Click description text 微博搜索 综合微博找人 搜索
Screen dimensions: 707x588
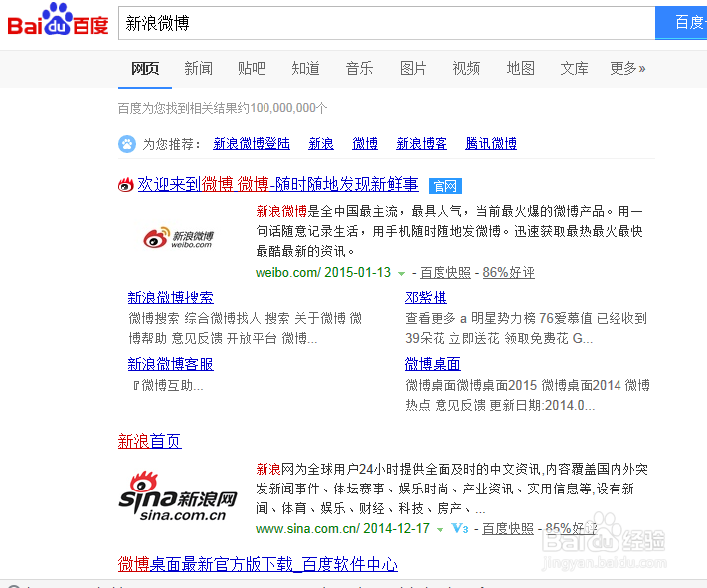[x=209, y=318]
